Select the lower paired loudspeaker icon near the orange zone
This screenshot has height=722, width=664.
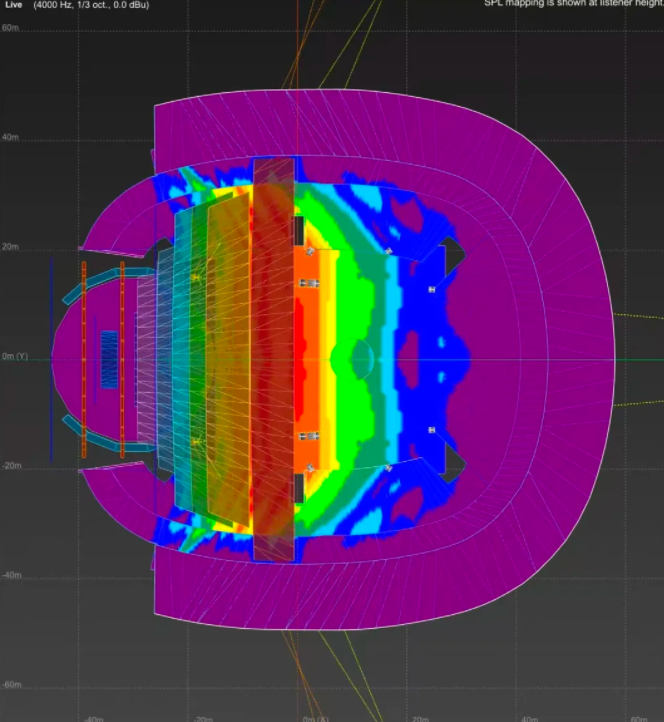pyautogui.click(x=310, y=436)
